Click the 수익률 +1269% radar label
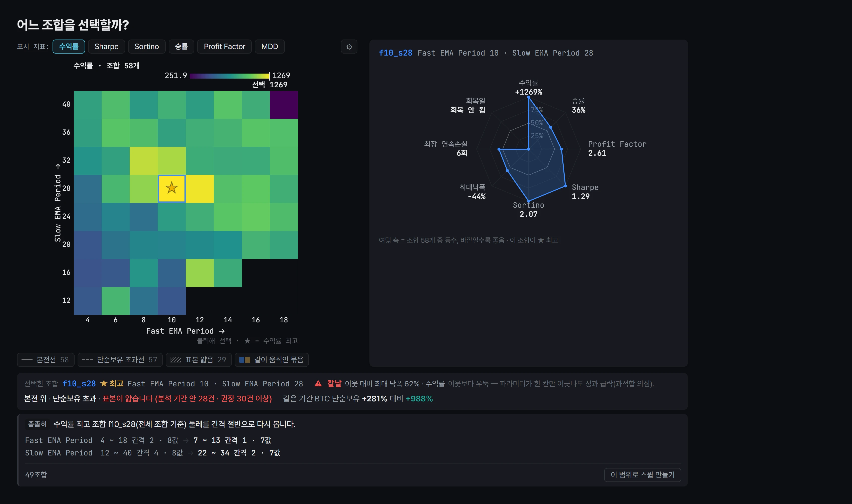 528,87
